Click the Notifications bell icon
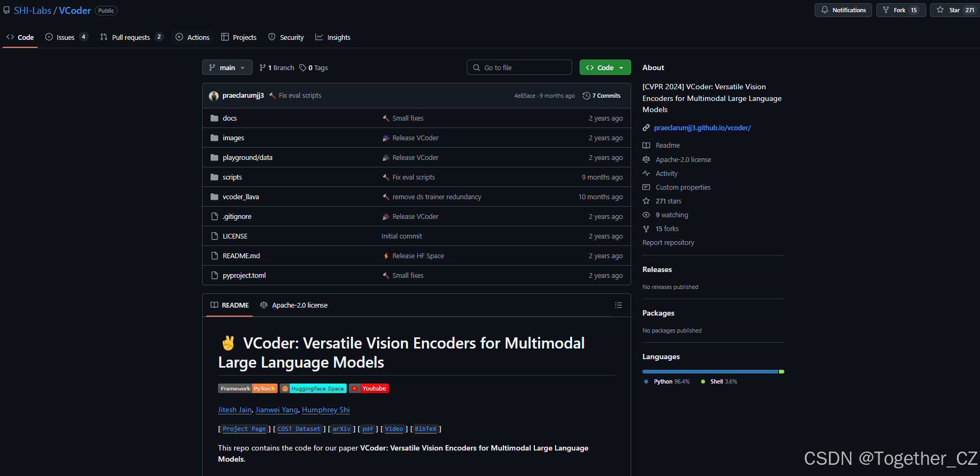 tap(825, 10)
